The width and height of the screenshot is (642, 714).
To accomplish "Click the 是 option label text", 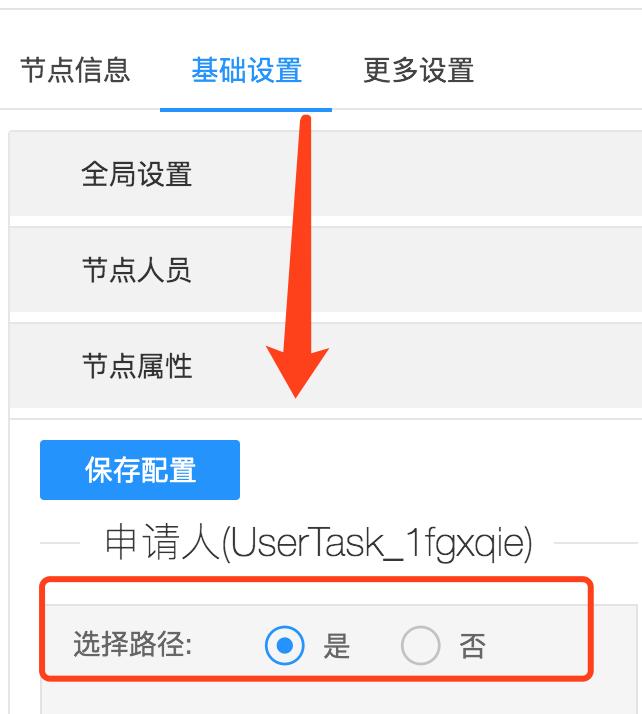I will tap(336, 646).
